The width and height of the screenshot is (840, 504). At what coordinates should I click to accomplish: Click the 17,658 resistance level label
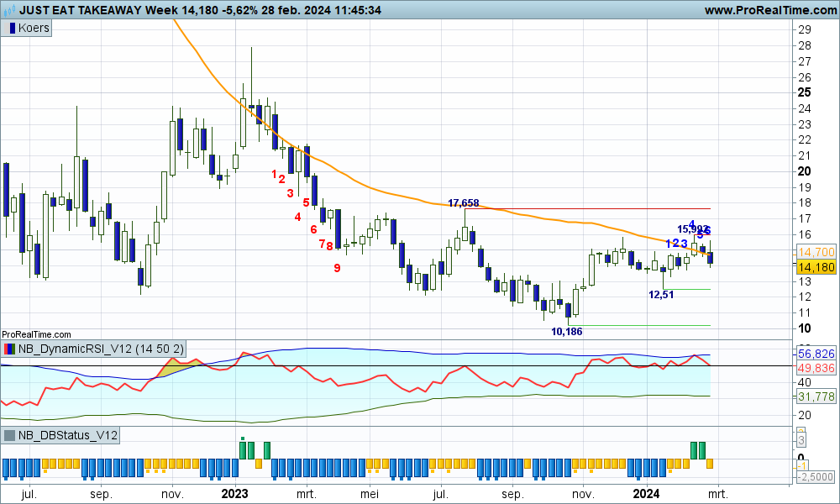click(x=464, y=202)
